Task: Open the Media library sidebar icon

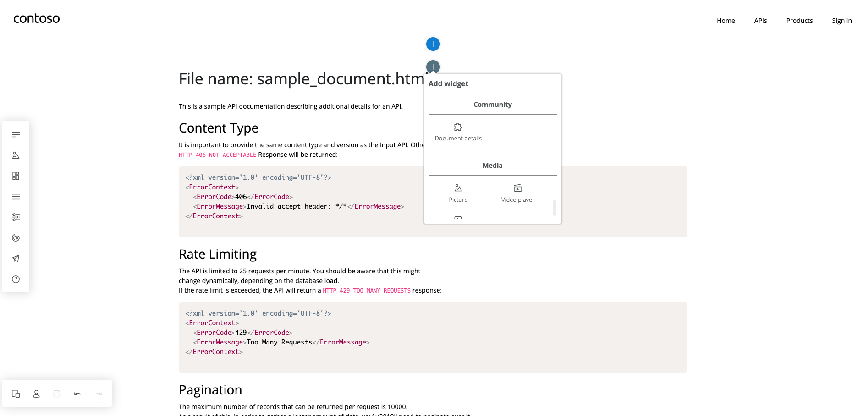Action: tap(16, 155)
